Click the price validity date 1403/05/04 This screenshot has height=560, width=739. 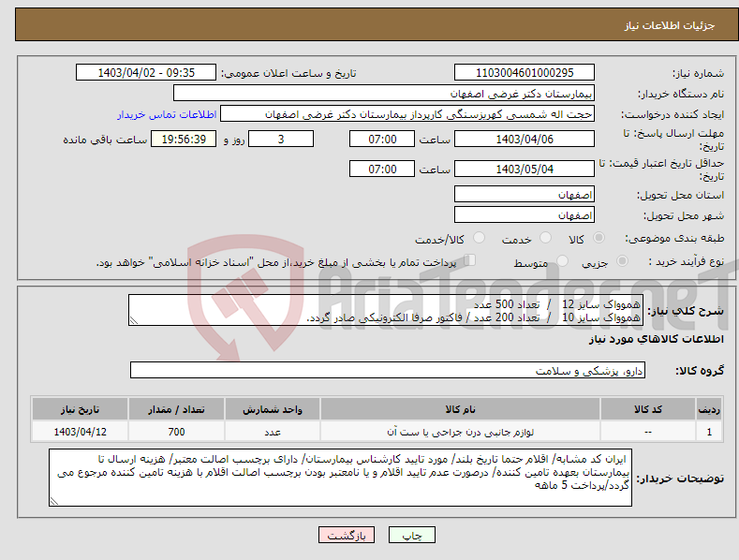tap(525, 169)
